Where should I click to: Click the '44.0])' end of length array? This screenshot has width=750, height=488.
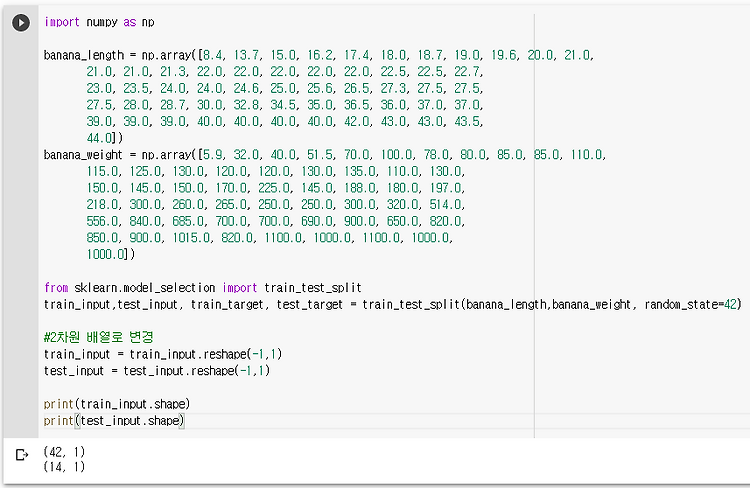pos(105,138)
